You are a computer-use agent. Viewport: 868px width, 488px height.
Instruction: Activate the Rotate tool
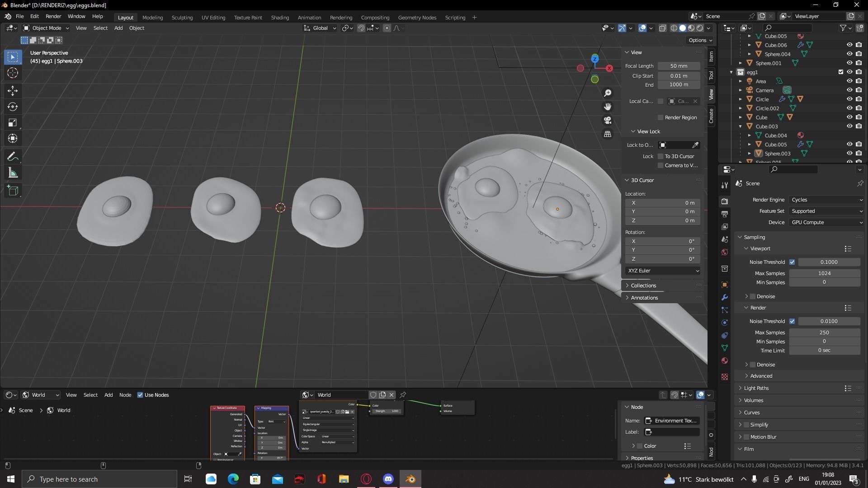pos(13,107)
